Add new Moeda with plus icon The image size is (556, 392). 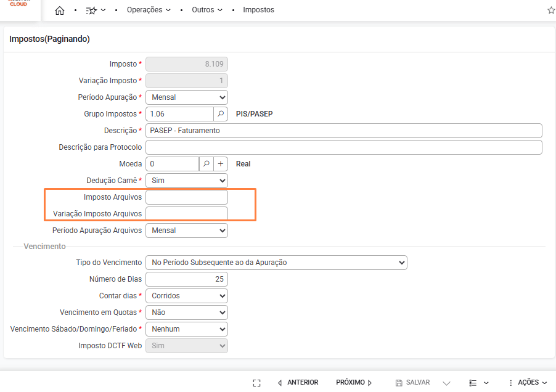pos(221,164)
